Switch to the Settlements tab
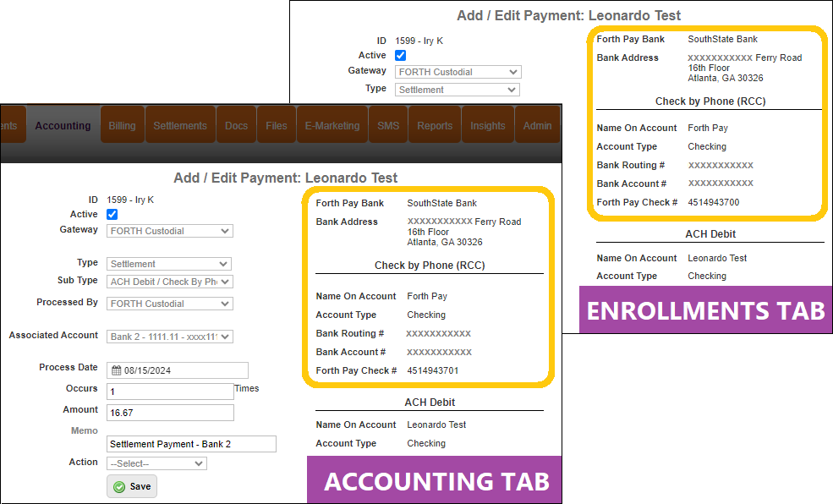This screenshot has width=833, height=504. 180,125
